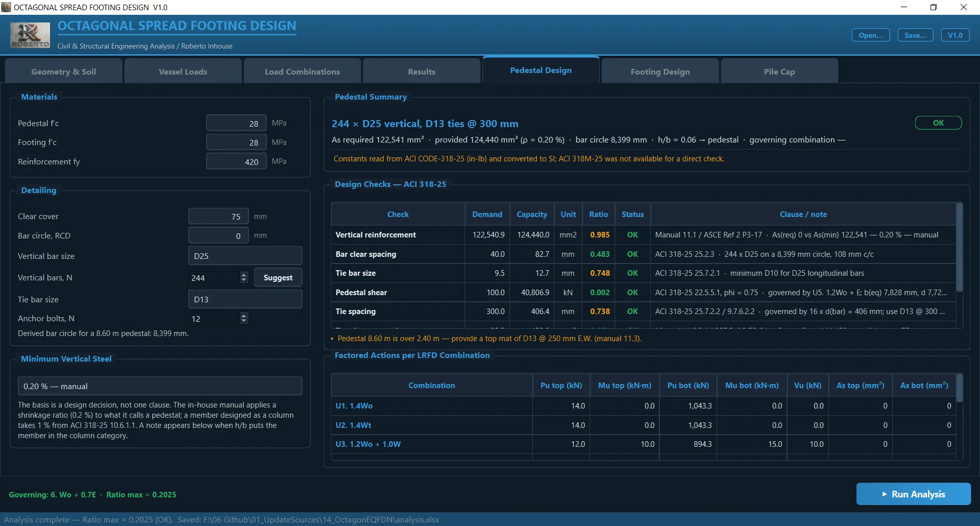Click the green OK status badge
The height and width of the screenshot is (526, 980).
939,123
